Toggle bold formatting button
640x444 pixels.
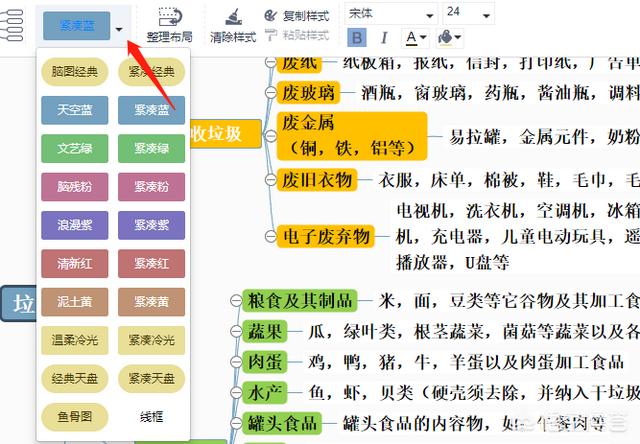coord(358,38)
